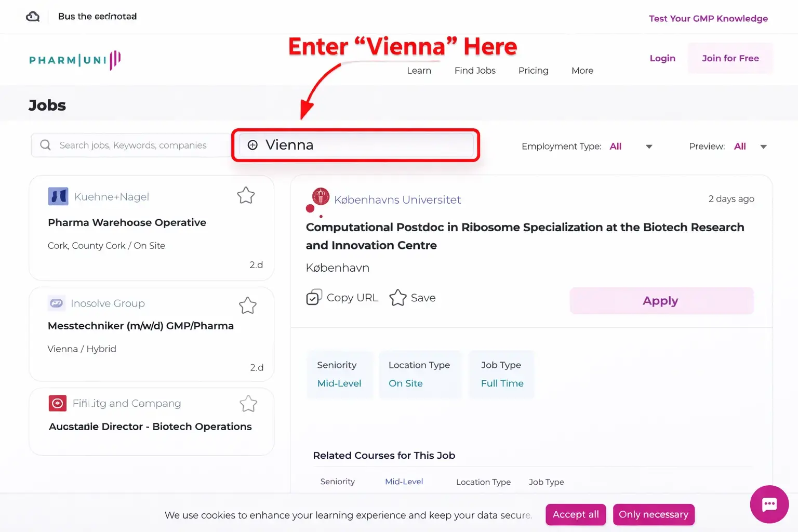Click the Copy URL icon

coord(314,297)
